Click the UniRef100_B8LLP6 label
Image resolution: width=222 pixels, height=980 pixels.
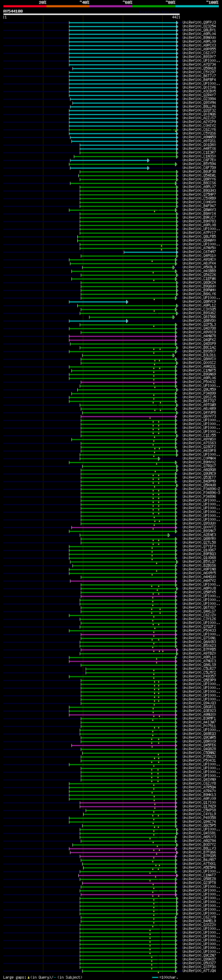[199, 106]
